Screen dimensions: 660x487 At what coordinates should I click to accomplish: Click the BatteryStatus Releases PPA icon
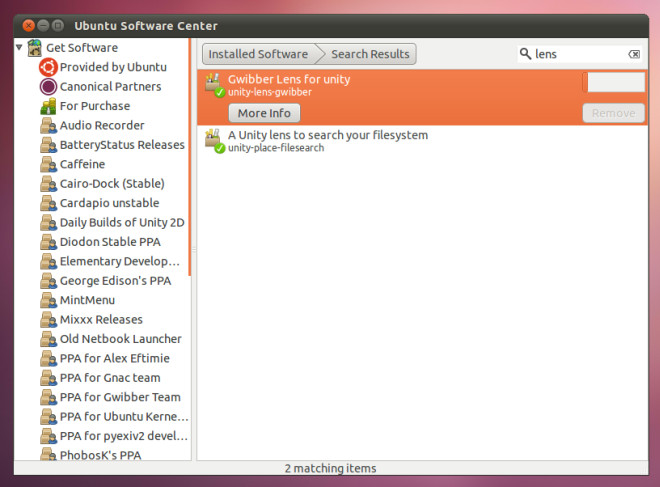coord(48,145)
